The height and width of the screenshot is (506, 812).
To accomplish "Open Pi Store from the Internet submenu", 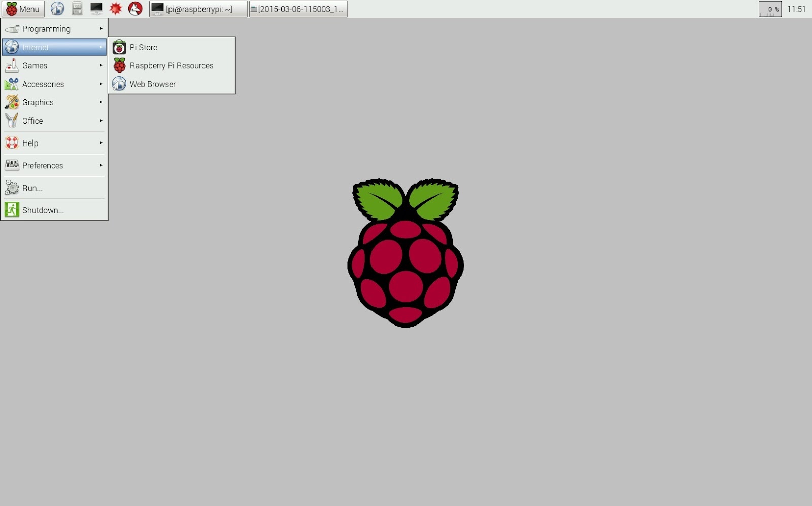I will (x=143, y=47).
